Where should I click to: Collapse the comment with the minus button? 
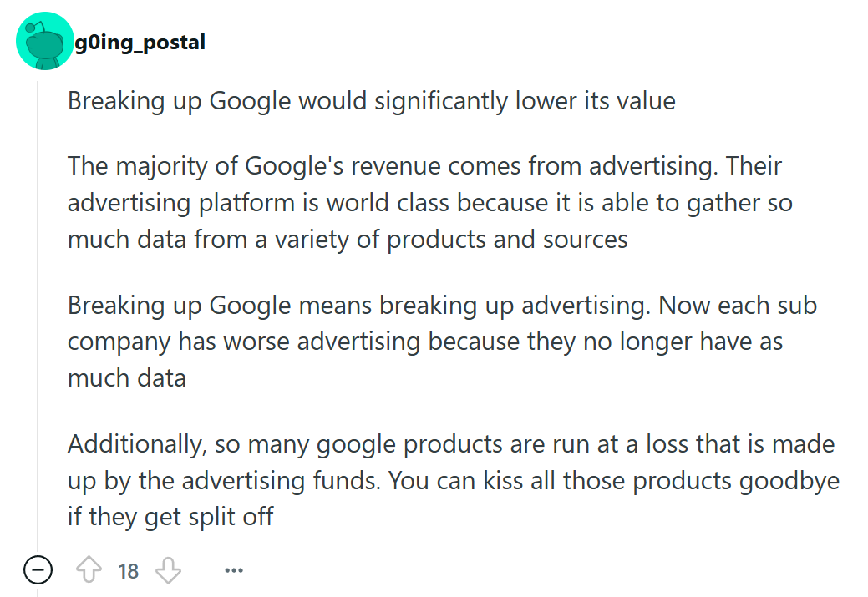point(38,570)
